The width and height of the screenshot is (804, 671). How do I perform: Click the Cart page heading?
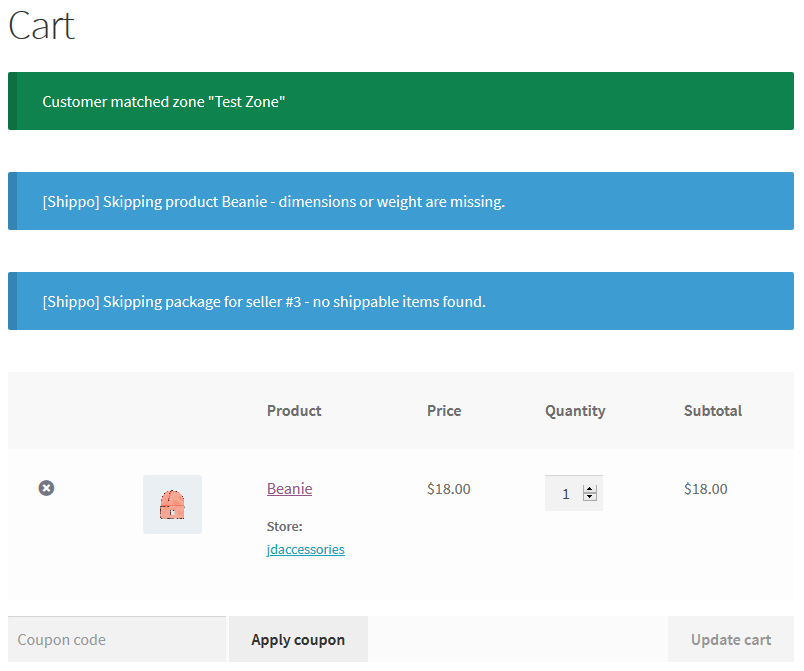click(42, 25)
